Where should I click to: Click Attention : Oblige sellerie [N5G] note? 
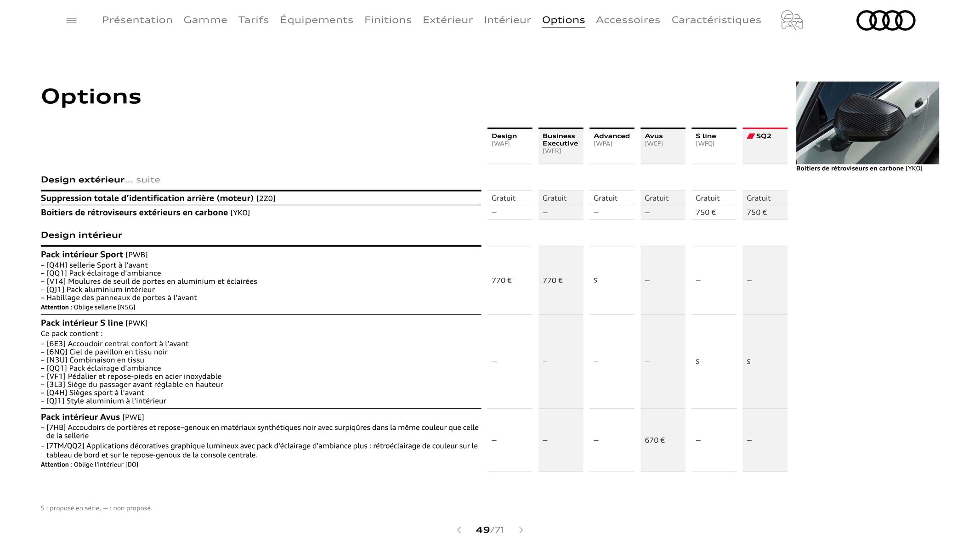coord(88,307)
